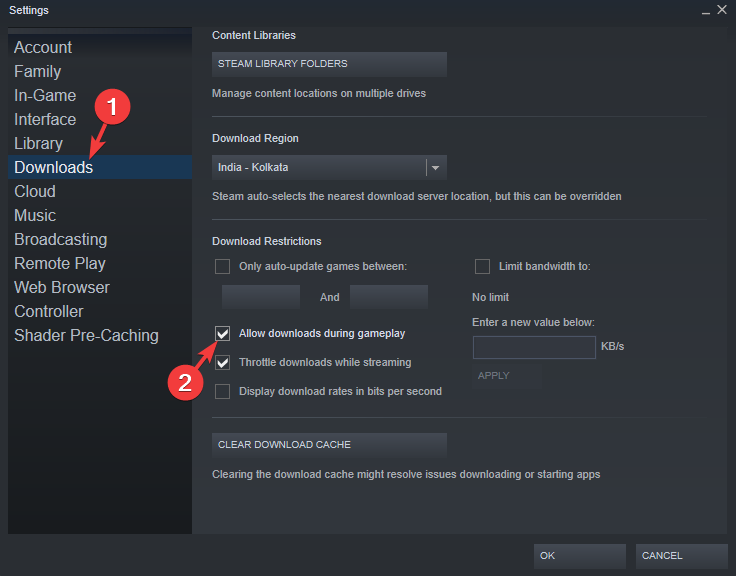This screenshot has width=736, height=576.
Task: Toggle Allow downloads during gameplay checkbox
Action: (222, 333)
